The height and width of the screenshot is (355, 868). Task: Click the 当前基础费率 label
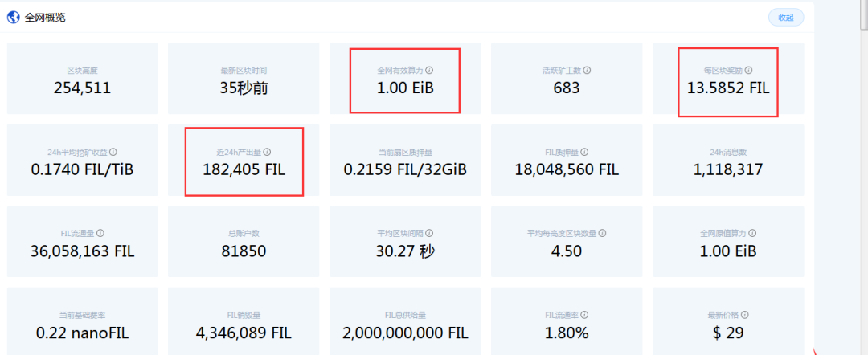(83, 315)
